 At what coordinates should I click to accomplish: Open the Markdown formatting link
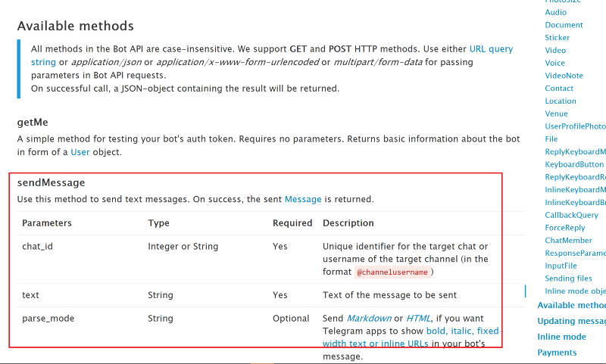coord(369,319)
